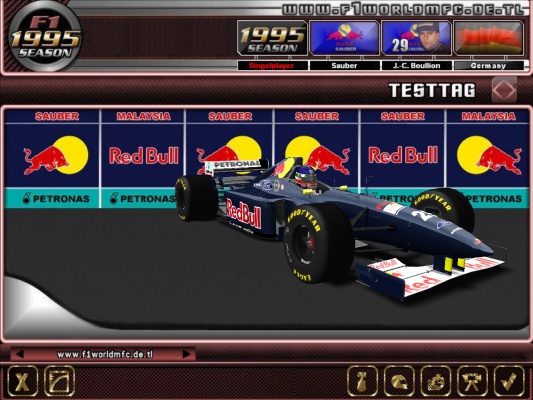Click the gold X exit icon
This screenshot has height=400, width=533.
click(x=22, y=381)
